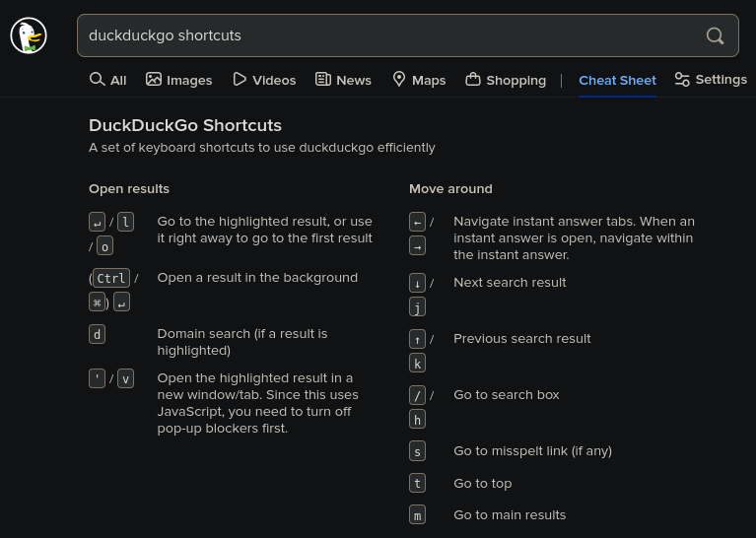Open the Settings menu

711,80
